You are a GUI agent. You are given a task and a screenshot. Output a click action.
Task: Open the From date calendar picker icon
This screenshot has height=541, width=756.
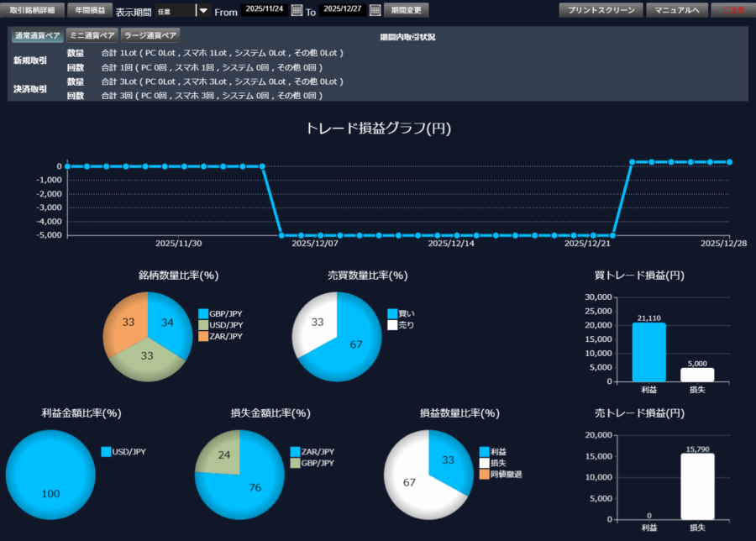click(x=297, y=11)
